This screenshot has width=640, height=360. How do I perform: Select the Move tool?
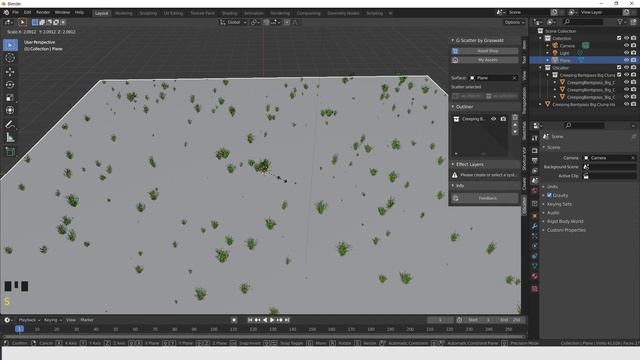click(10, 72)
